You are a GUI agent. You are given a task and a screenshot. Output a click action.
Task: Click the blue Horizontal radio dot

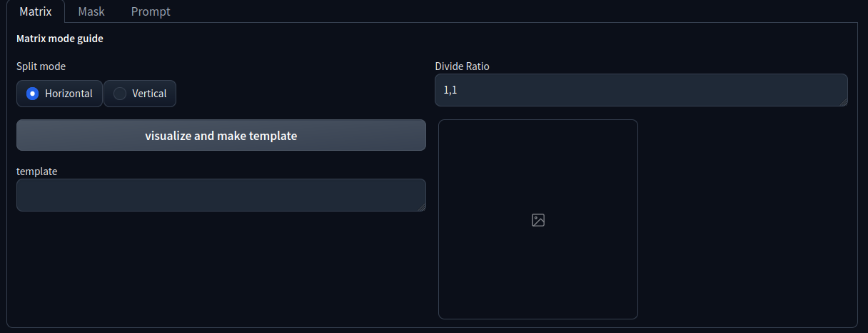[31, 94]
